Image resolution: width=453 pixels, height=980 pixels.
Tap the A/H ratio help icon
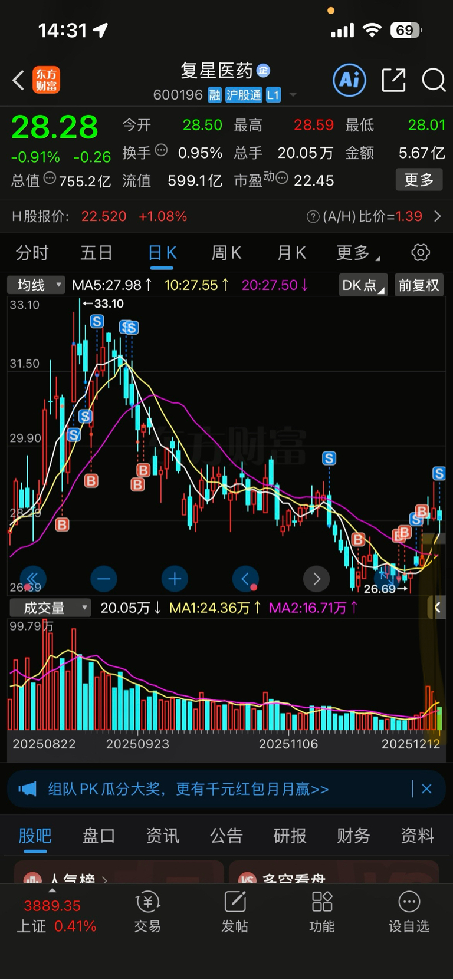click(313, 217)
